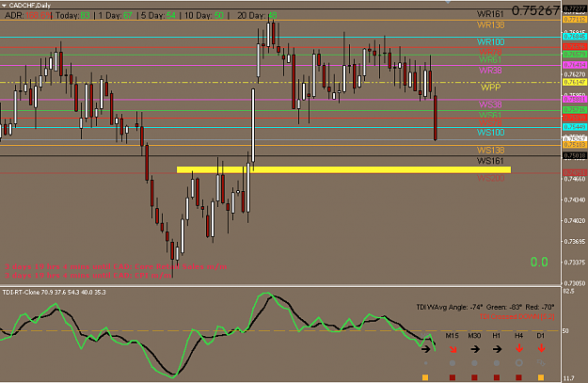Click the green 0.0 value on chart
This screenshot has width=588, height=383.
click(x=539, y=263)
